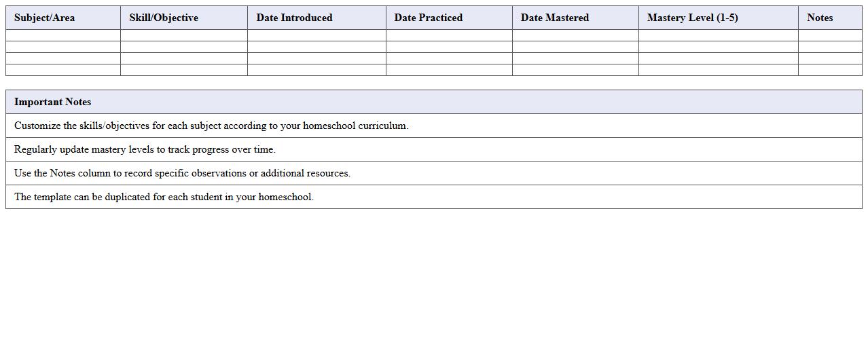Click first empty cell under Skill/Objective
This screenshot has height=340, width=868.
(183, 35)
